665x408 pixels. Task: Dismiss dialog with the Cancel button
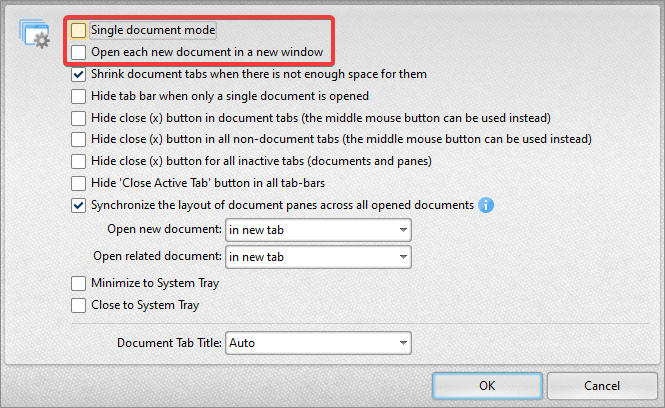click(602, 386)
